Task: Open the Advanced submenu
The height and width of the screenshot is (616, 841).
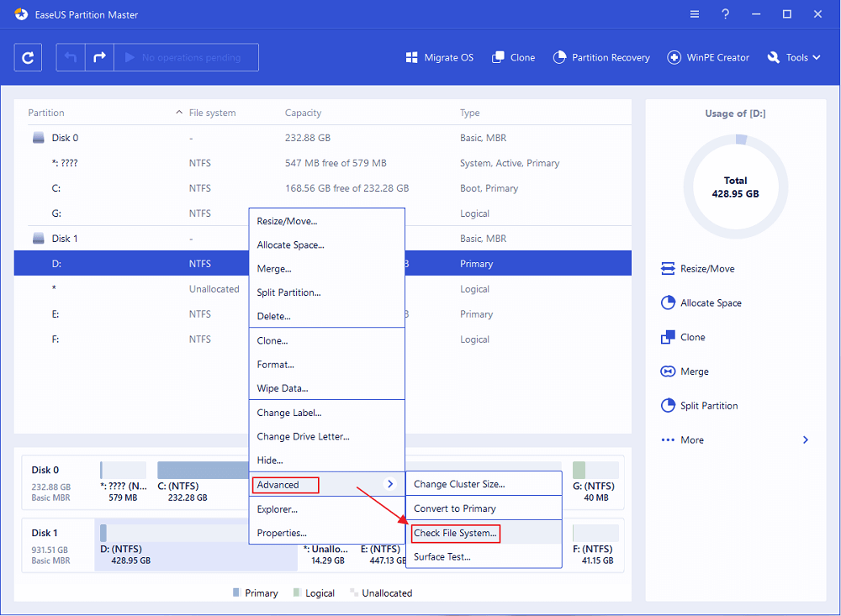Action: [285, 484]
